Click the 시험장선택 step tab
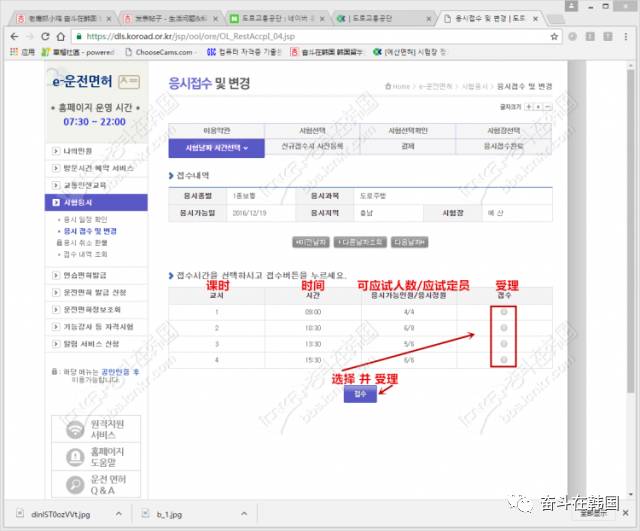The width and height of the screenshot is (640, 531). pyautogui.click(x=504, y=131)
